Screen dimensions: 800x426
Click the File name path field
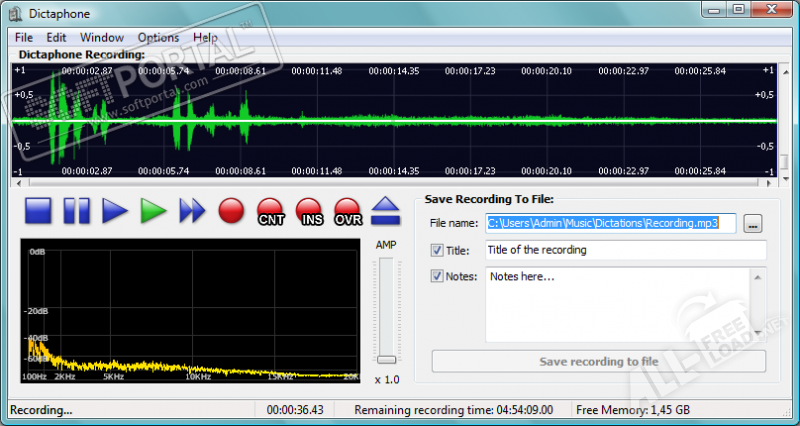610,223
